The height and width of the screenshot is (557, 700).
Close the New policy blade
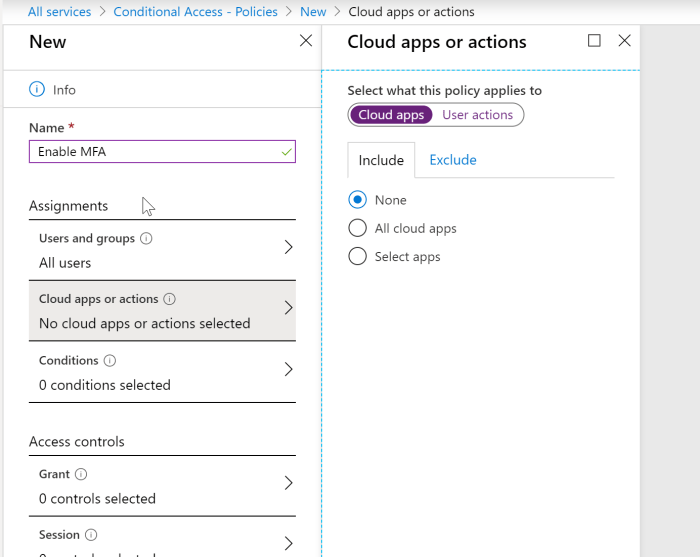coord(306,41)
